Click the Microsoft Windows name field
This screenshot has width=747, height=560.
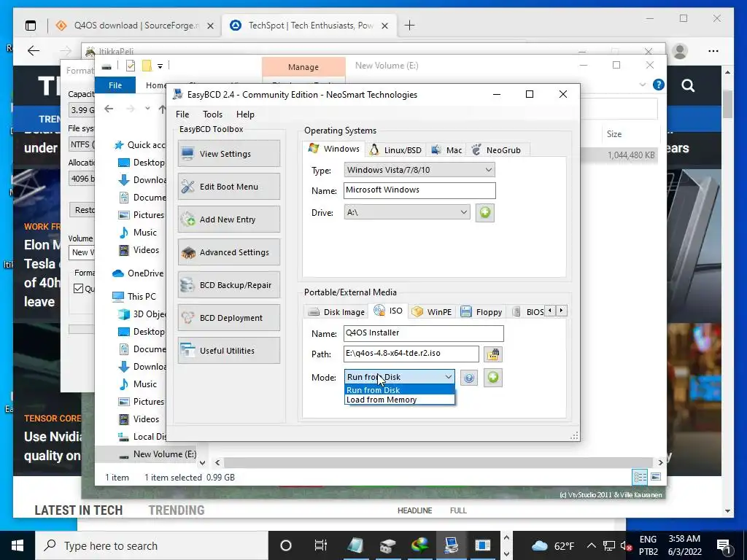(x=419, y=190)
